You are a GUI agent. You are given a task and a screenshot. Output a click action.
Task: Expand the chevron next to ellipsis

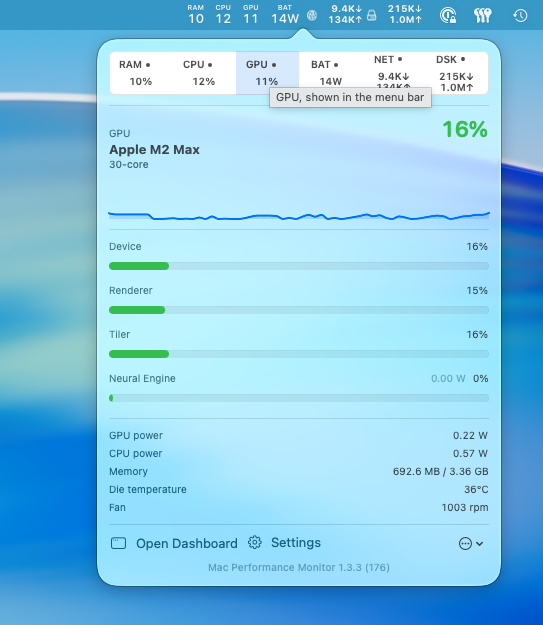480,544
